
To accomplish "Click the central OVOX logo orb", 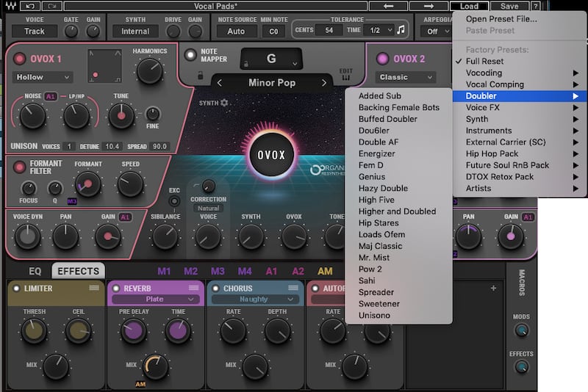I will pyautogui.click(x=271, y=155).
